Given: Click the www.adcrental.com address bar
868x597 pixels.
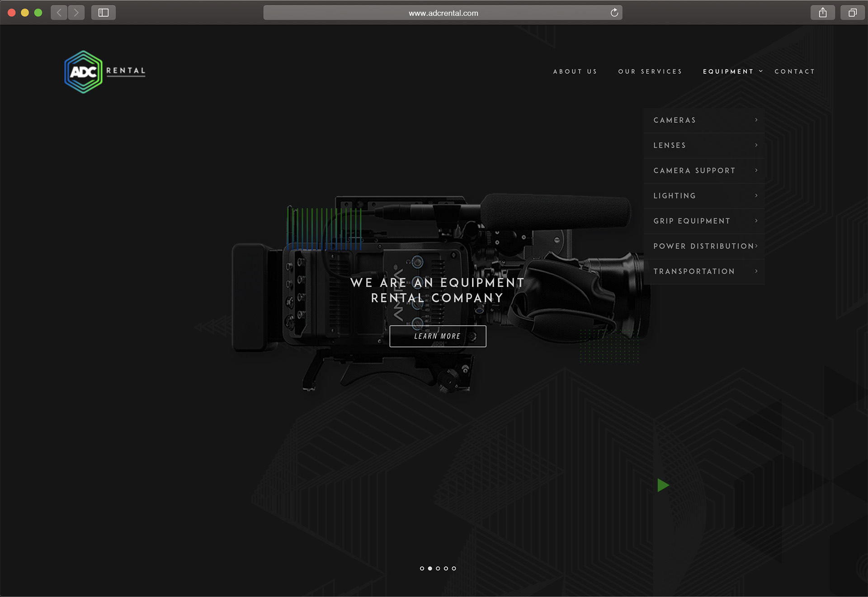Looking at the screenshot, I should (x=443, y=13).
